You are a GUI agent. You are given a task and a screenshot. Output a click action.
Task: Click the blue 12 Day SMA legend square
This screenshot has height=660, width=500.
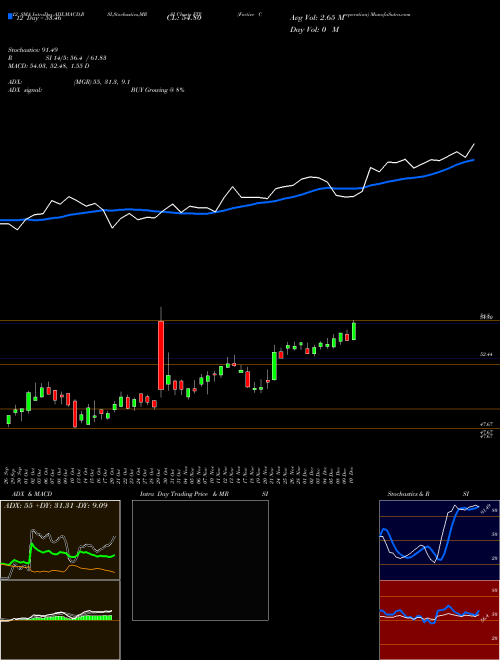pos(11,16)
